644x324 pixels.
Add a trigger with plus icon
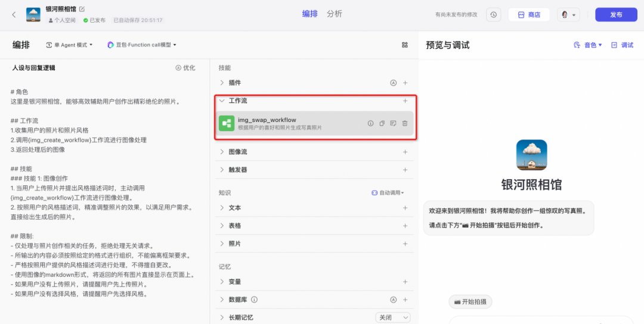click(405, 170)
